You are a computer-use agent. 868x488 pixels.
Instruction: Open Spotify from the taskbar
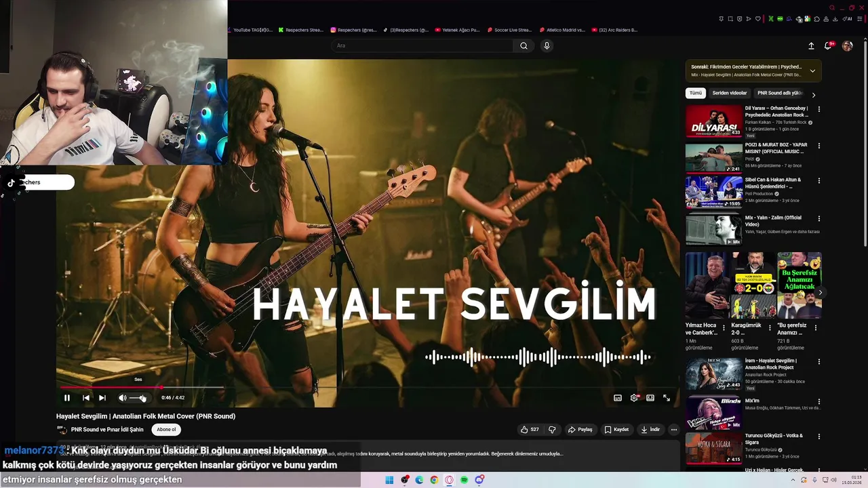(x=465, y=480)
